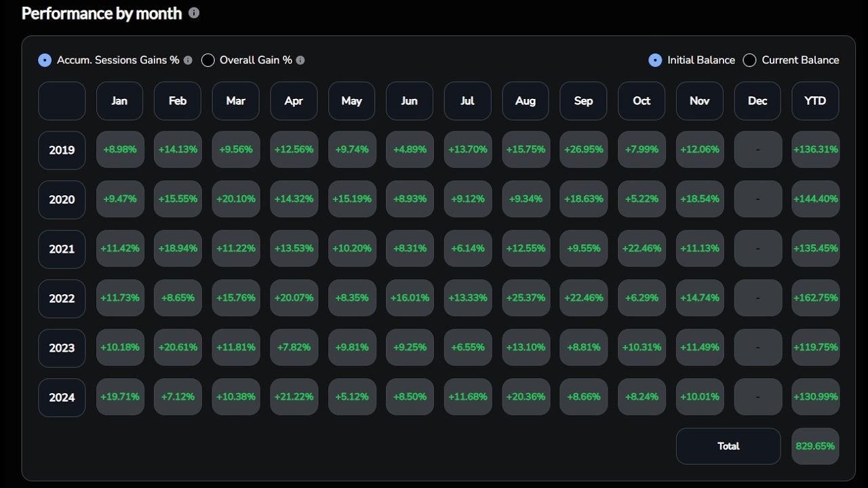Click the +19.71% cell
Screen dimensions: 868x488
tap(120, 397)
